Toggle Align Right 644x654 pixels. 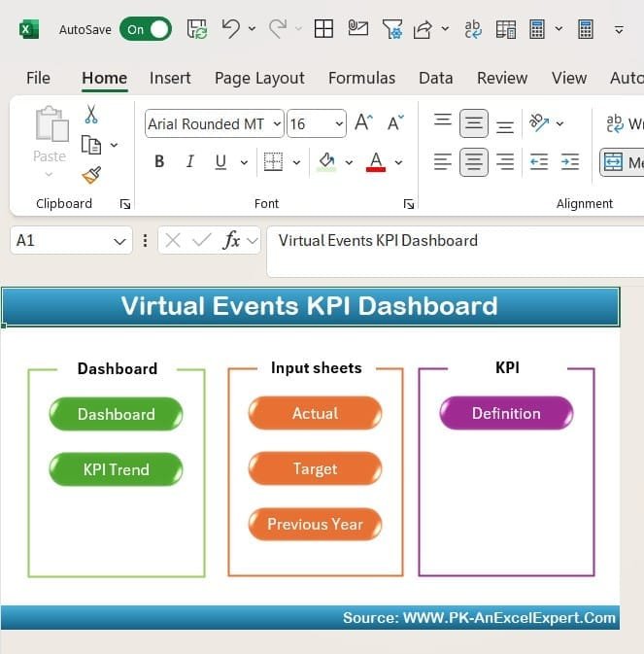(505, 162)
